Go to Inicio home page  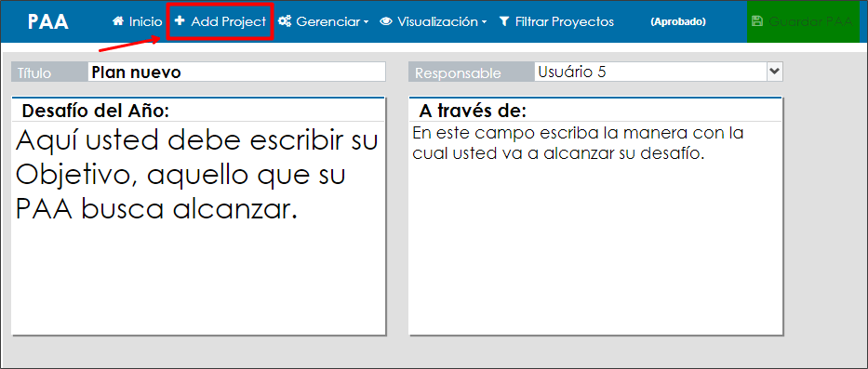(138, 21)
